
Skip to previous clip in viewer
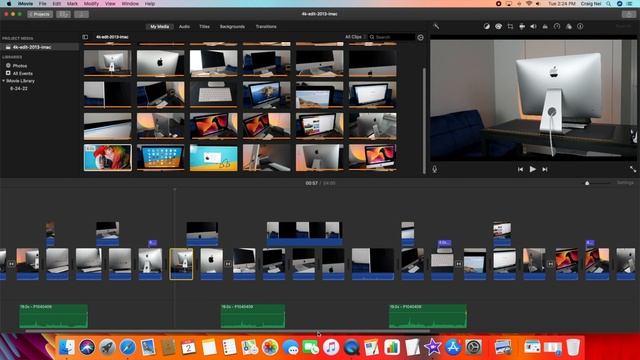click(x=520, y=169)
